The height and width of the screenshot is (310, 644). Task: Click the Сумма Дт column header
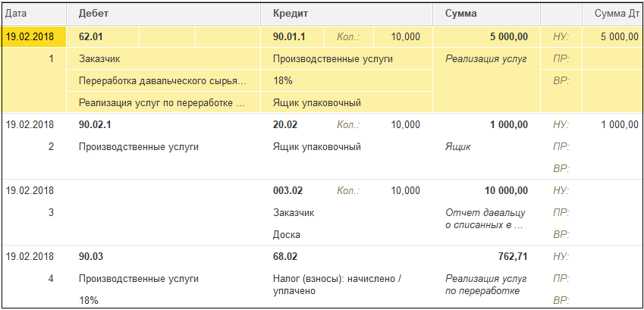click(613, 14)
